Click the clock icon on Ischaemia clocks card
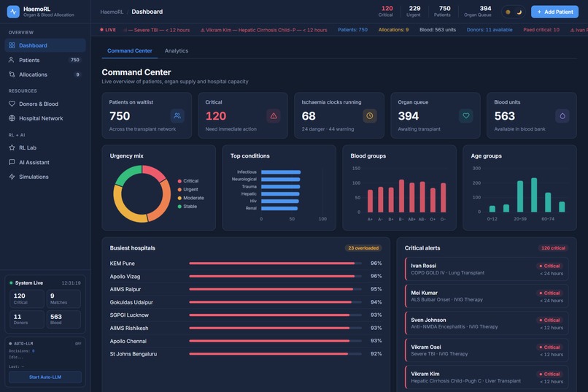588x392 pixels. [370, 115]
